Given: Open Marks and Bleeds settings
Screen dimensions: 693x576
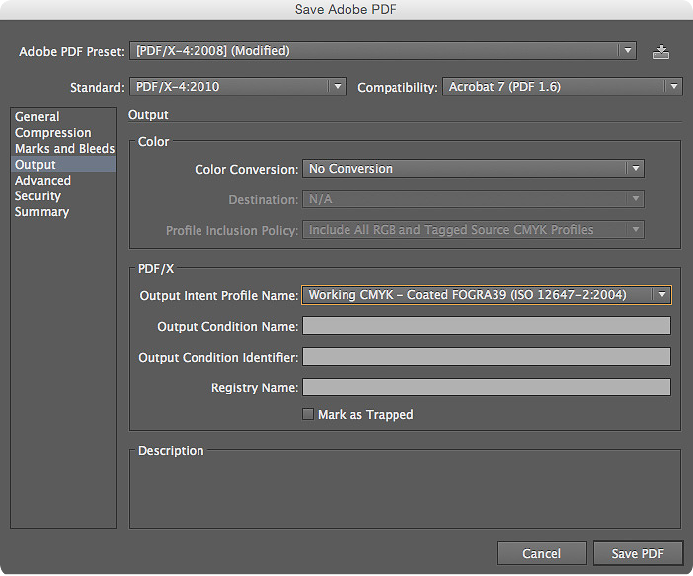Looking at the screenshot, I should point(65,149).
